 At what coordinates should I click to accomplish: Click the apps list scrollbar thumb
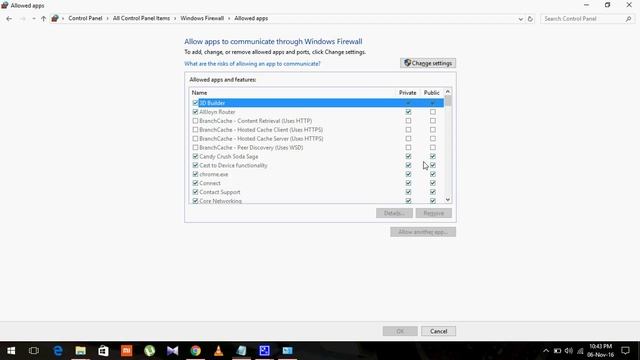[448, 101]
